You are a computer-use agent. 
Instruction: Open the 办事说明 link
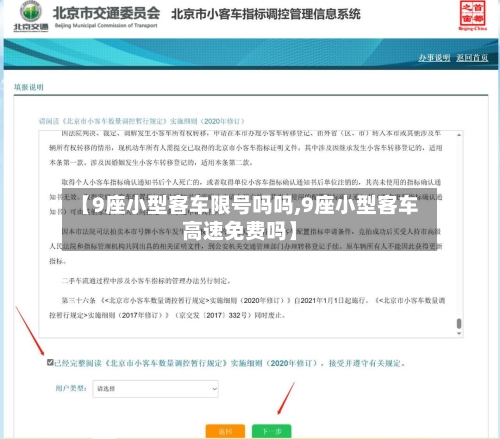tap(434, 58)
